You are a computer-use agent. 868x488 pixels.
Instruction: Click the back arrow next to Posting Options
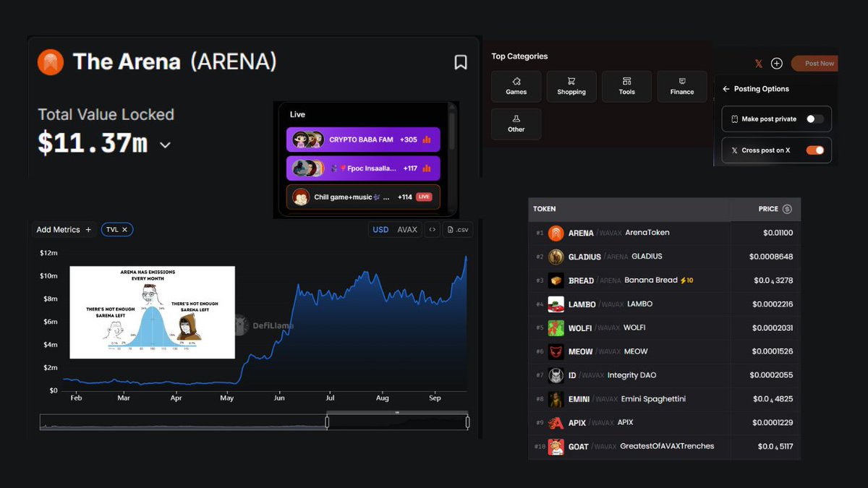click(x=726, y=89)
